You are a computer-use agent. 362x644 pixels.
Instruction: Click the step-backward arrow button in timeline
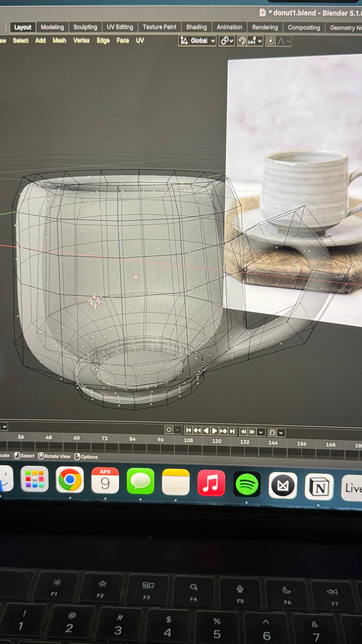244,431
